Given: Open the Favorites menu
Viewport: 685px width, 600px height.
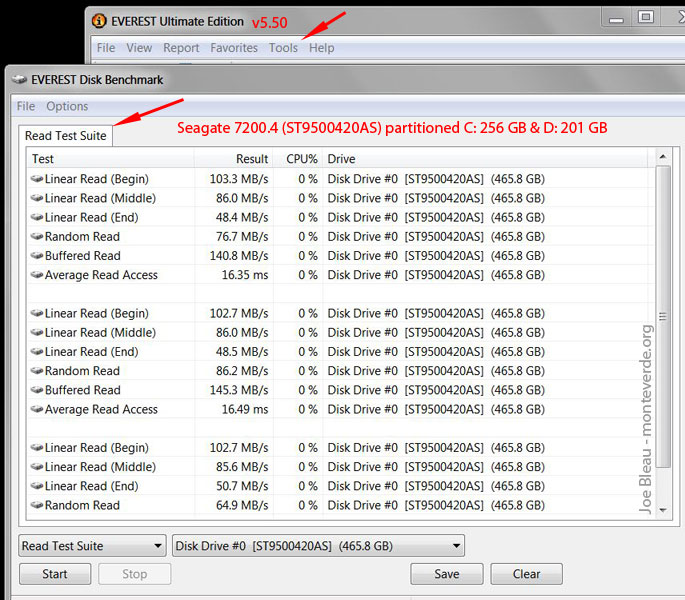Looking at the screenshot, I should [x=234, y=48].
